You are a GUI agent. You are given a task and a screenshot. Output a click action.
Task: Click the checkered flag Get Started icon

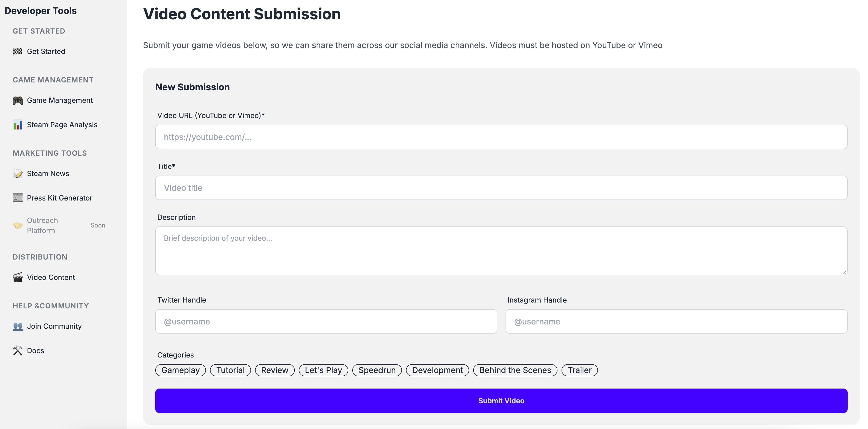tap(18, 51)
